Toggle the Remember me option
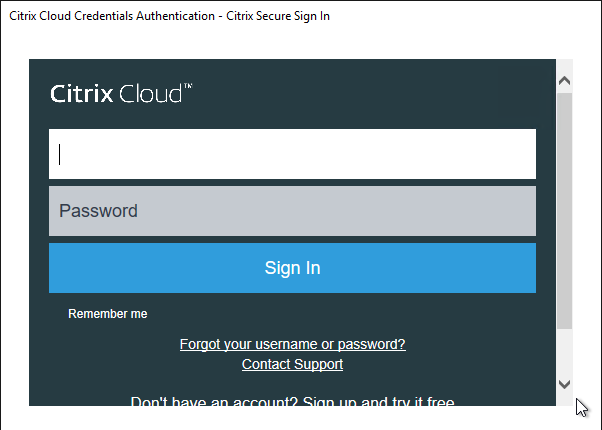602x430 pixels. (x=108, y=314)
